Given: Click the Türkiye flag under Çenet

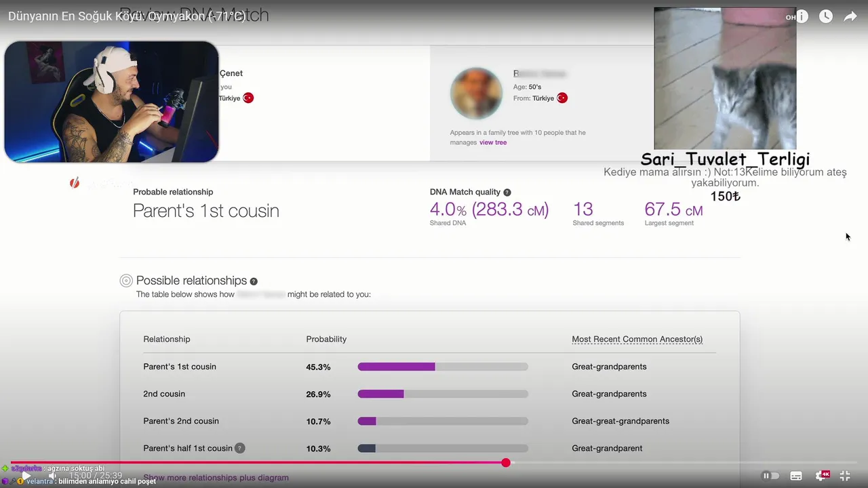Looking at the screenshot, I should (248, 98).
